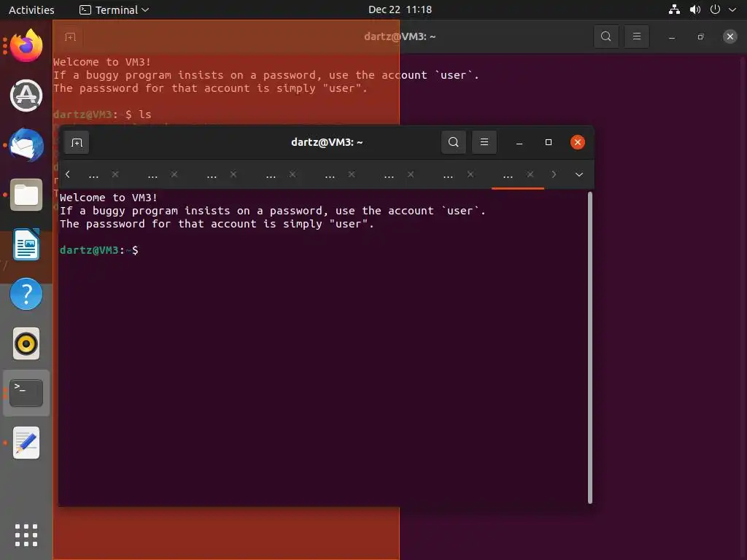Launch LibreOffice Writer from the dock
The image size is (747, 560).
coord(26,244)
